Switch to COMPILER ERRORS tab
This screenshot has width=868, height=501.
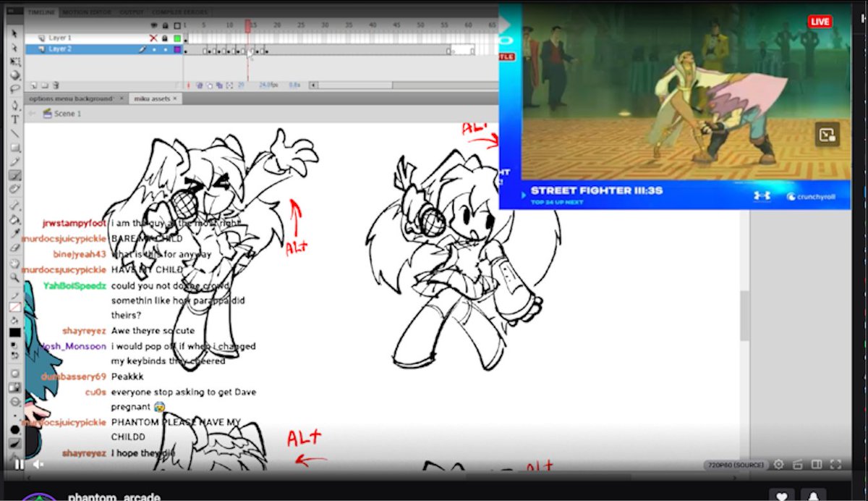pos(180,12)
